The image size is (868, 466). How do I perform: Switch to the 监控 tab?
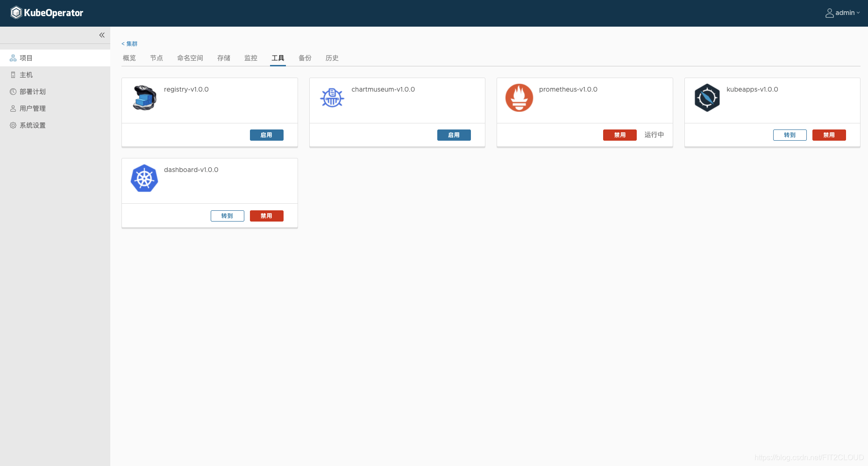coord(251,58)
